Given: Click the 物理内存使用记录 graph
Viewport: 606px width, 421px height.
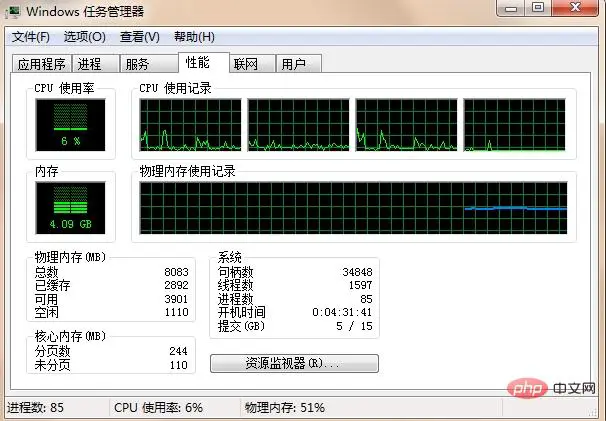Looking at the screenshot, I should 353,208.
